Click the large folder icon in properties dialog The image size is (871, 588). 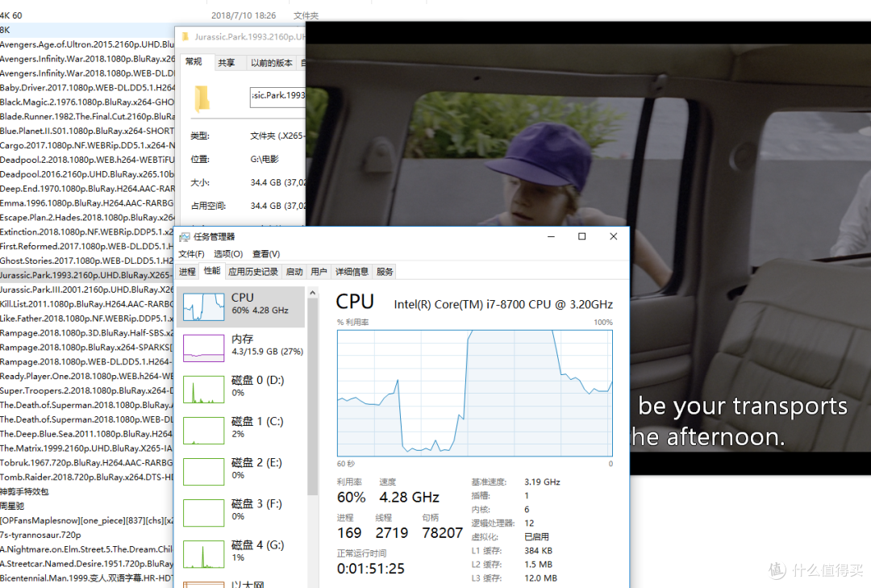(x=202, y=99)
